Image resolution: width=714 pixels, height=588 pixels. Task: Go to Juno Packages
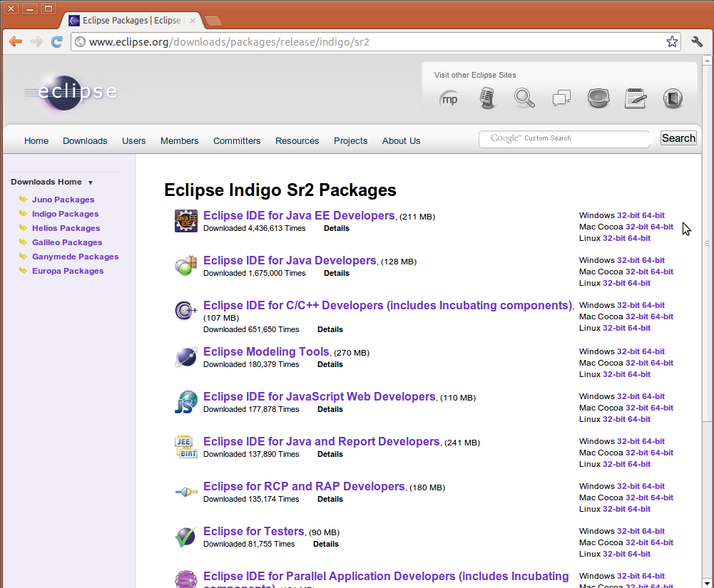click(x=63, y=200)
